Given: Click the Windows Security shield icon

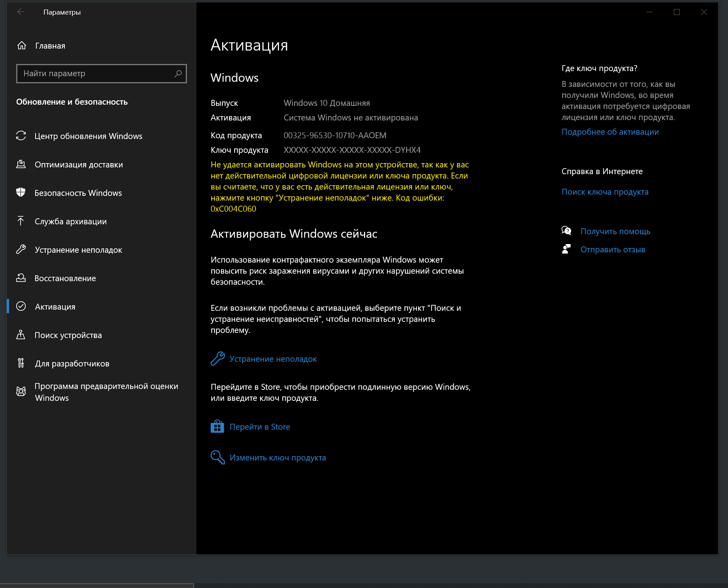Looking at the screenshot, I should coord(21,193).
